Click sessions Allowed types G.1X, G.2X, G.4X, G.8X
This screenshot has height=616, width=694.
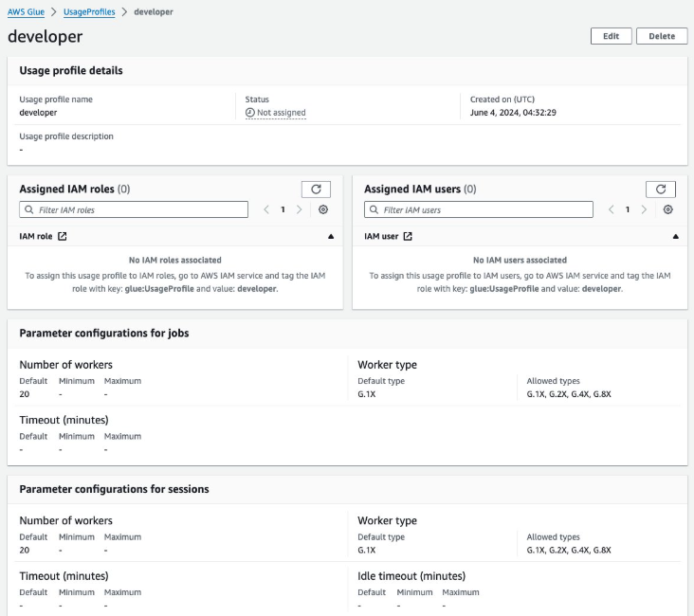point(569,550)
